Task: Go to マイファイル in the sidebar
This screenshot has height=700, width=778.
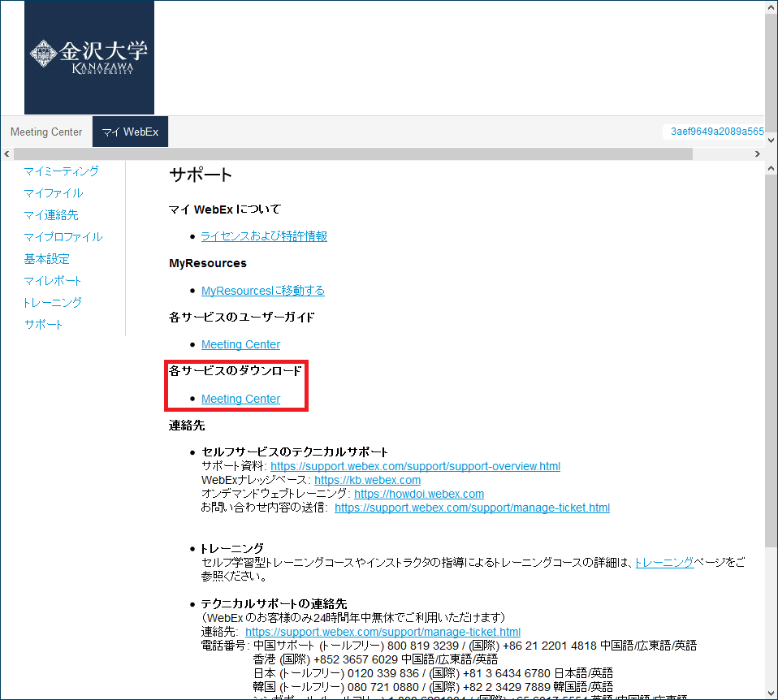Action: pos(54,193)
